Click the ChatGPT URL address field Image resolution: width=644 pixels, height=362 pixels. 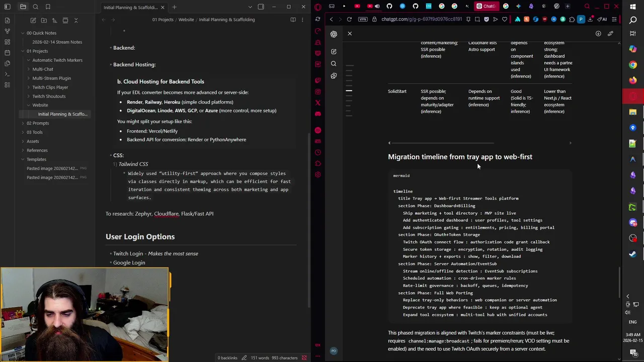[x=422, y=19]
